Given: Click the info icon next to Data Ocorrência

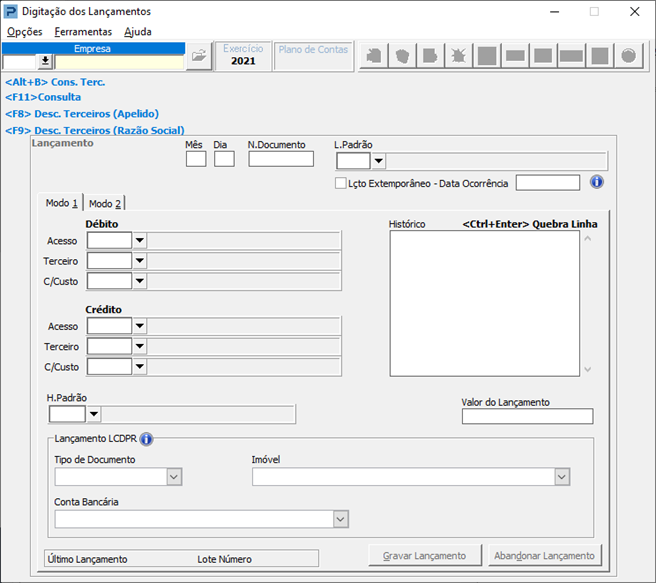Looking at the screenshot, I should coord(597,182).
